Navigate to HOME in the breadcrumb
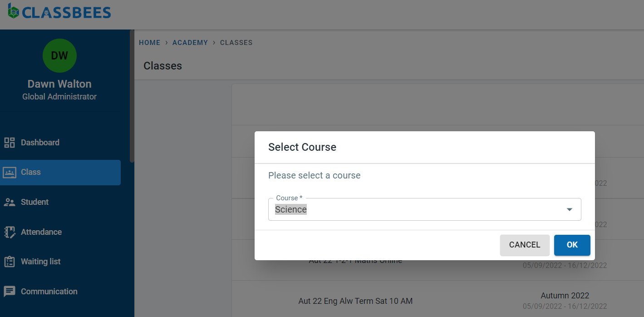 pyautogui.click(x=149, y=43)
